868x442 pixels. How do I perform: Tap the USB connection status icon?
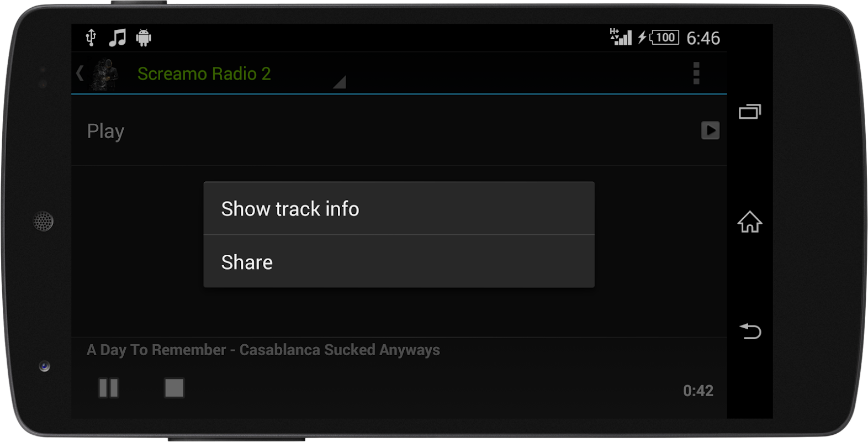[91, 38]
